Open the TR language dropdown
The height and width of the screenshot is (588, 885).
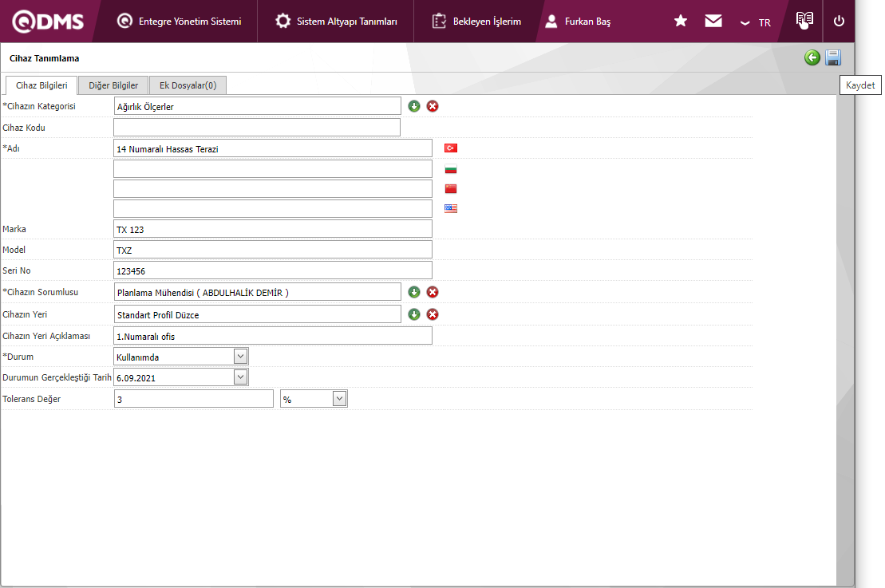point(755,22)
